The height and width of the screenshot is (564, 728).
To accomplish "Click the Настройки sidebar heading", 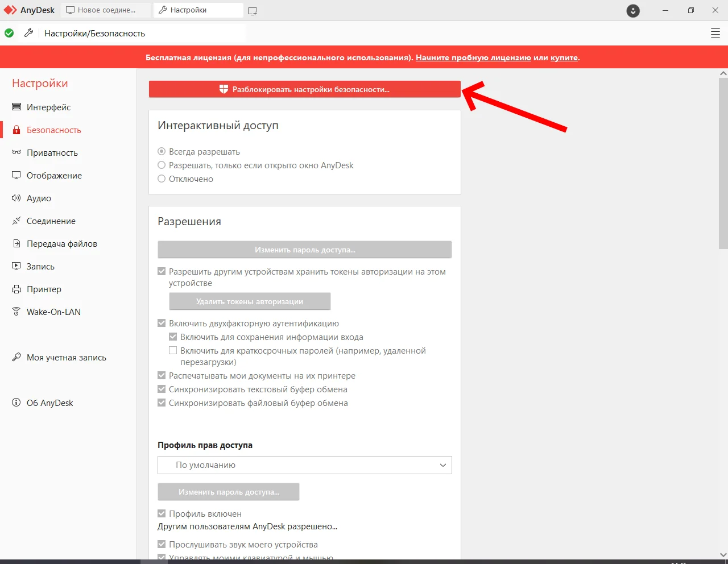I will coord(40,84).
